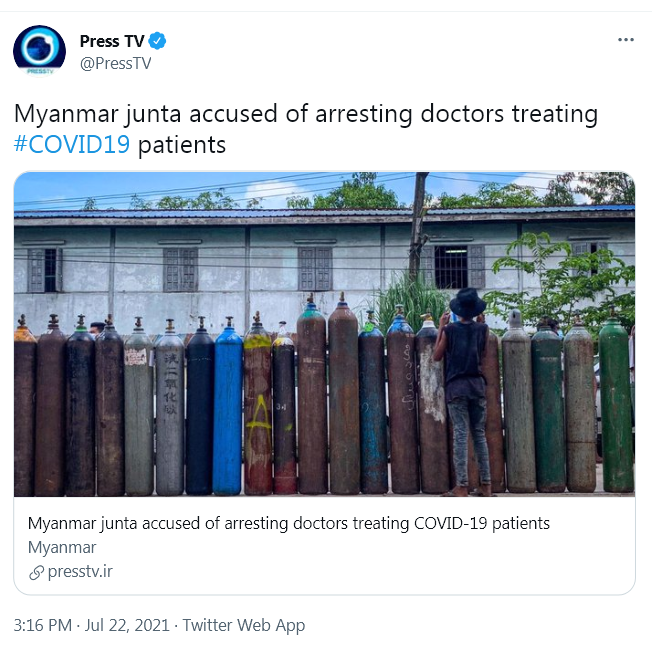Viewport: 652px width, 650px height.
Task: Click the main tweet text above the hashtag
Action: 306,114
